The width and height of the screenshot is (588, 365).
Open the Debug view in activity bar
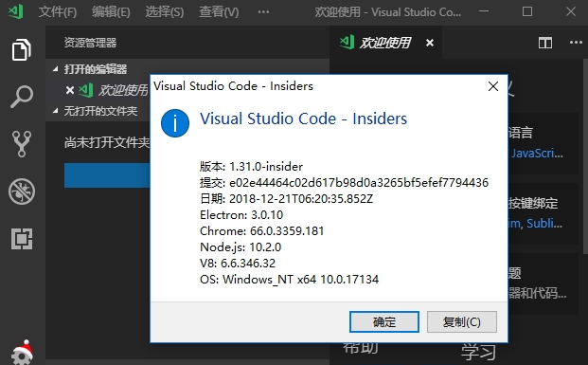22,192
